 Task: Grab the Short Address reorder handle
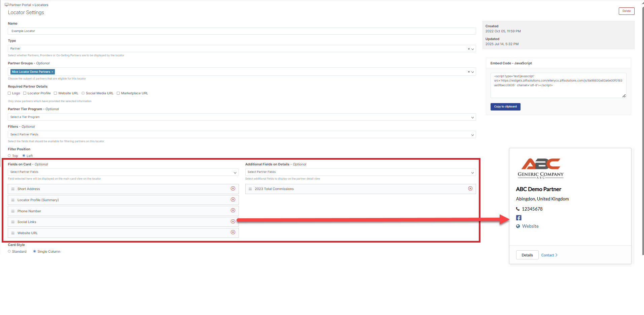pyautogui.click(x=13, y=189)
